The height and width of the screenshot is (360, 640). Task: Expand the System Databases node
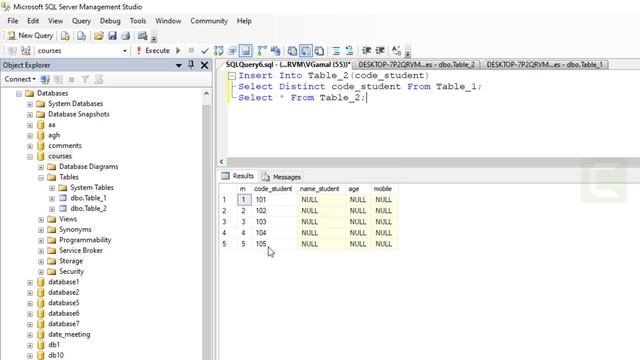coord(30,104)
